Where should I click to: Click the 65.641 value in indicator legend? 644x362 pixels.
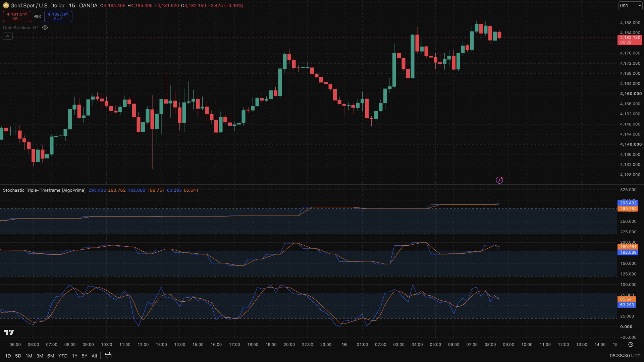tap(191, 190)
